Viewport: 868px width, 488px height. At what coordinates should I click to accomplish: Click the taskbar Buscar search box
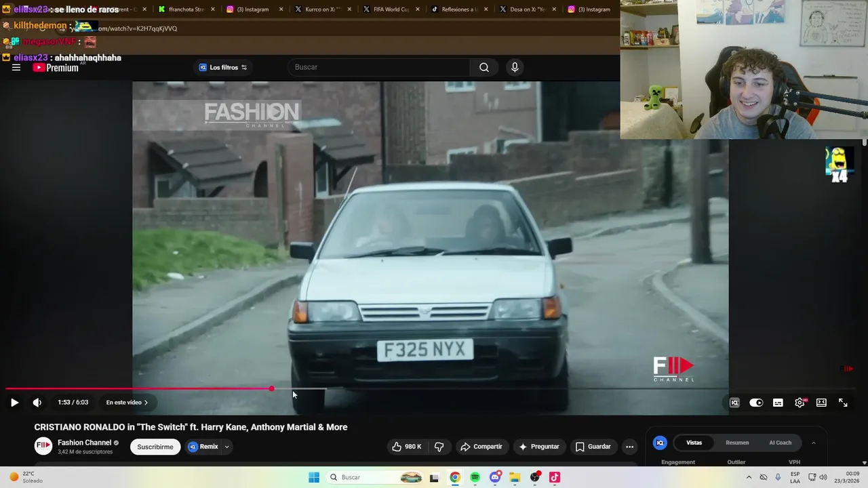[x=375, y=477]
